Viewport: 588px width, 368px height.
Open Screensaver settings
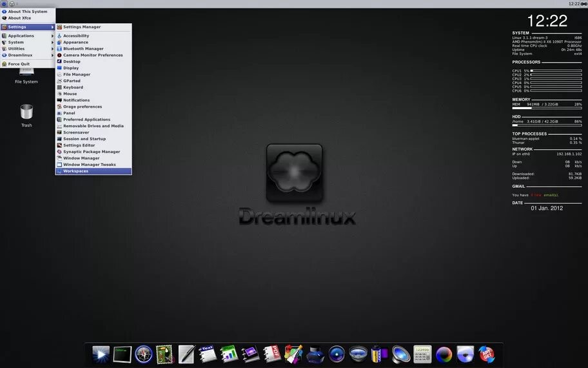tap(93, 132)
